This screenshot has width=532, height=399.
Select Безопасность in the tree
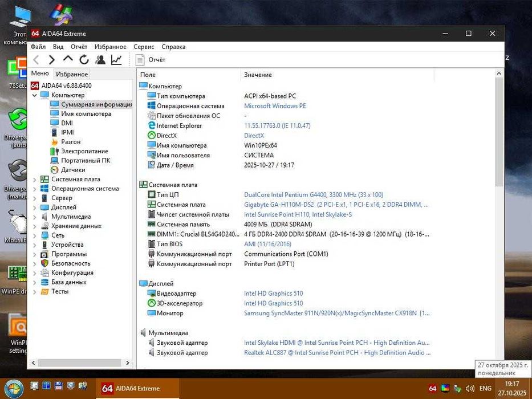point(71,263)
